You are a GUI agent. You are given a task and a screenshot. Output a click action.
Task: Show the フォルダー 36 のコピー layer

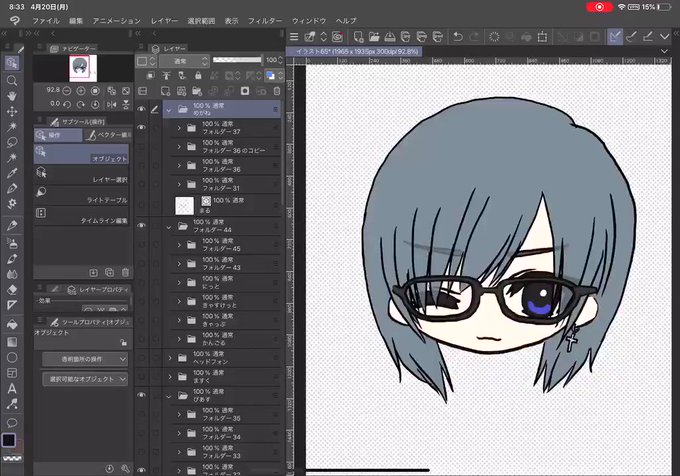tap(141, 147)
